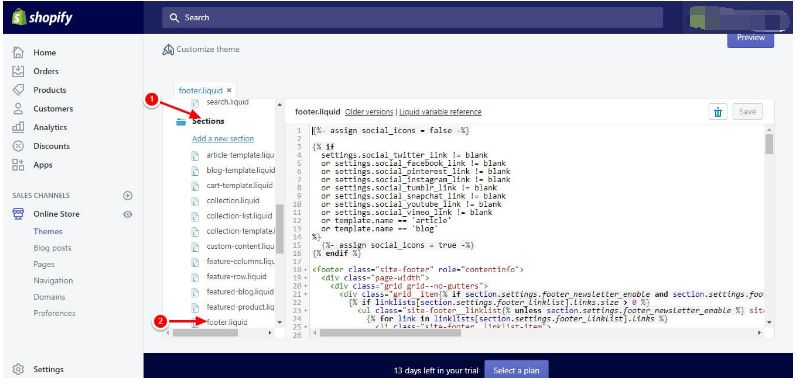Screen dimensions: 796x383
Task: Click collection.liquid file icon
Action: coord(196,201)
